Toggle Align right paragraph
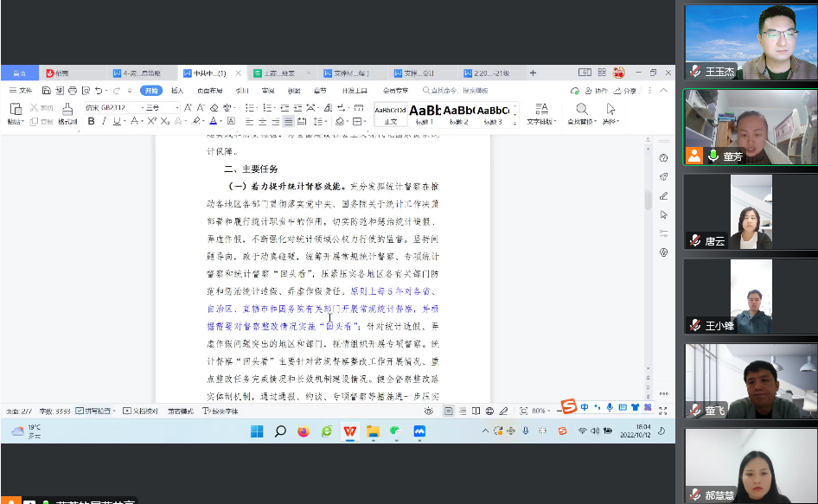 click(x=276, y=122)
